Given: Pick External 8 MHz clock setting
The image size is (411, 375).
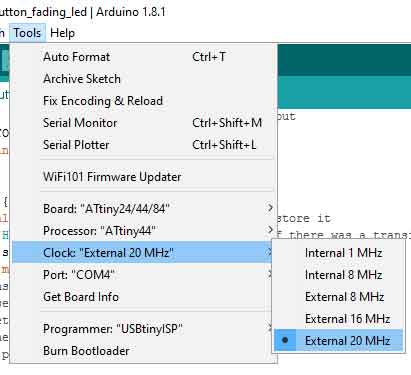Looking at the screenshot, I should coord(338,297).
